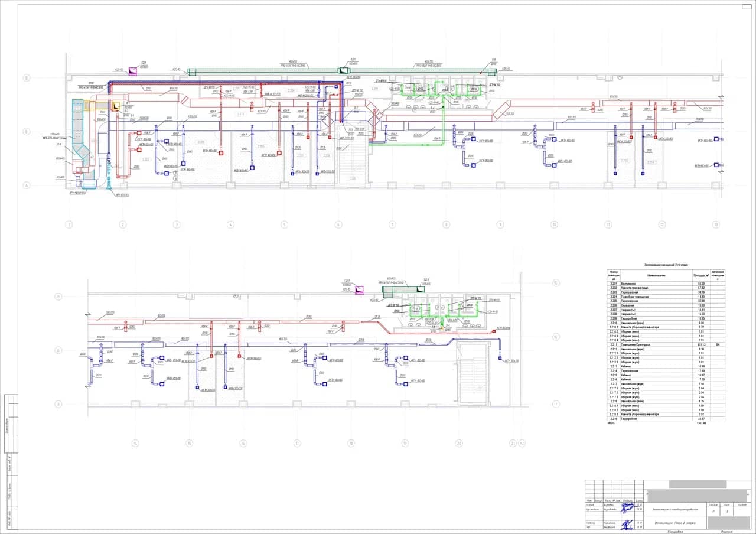Click the drawing name cell in title block
This screenshot has width=756, height=534.
[x=675, y=523]
